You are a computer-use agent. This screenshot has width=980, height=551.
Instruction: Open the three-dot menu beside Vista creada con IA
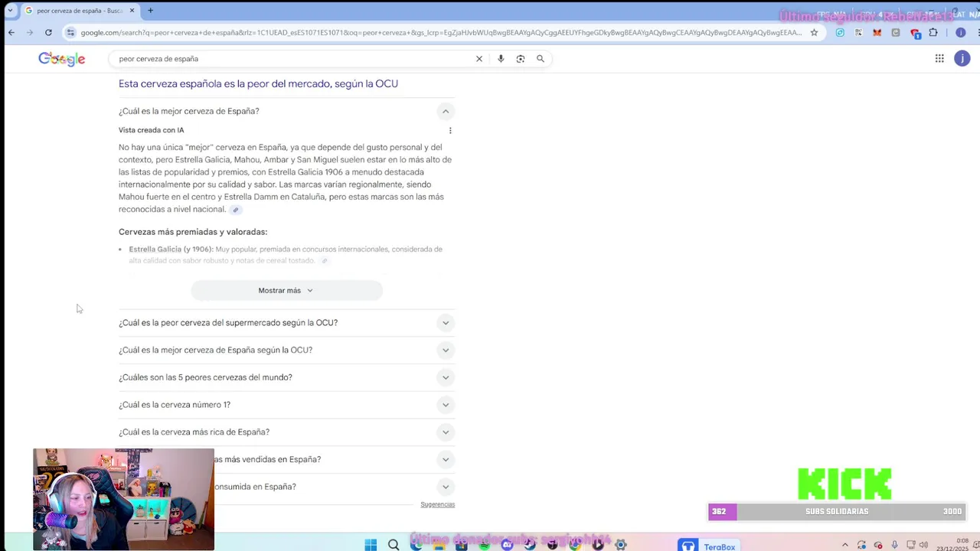point(450,130)
